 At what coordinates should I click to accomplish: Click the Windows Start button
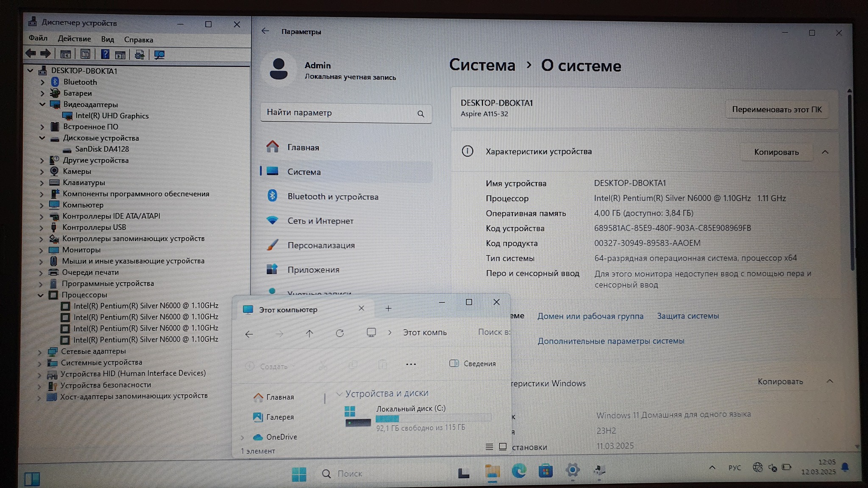(x=299, y=474)
